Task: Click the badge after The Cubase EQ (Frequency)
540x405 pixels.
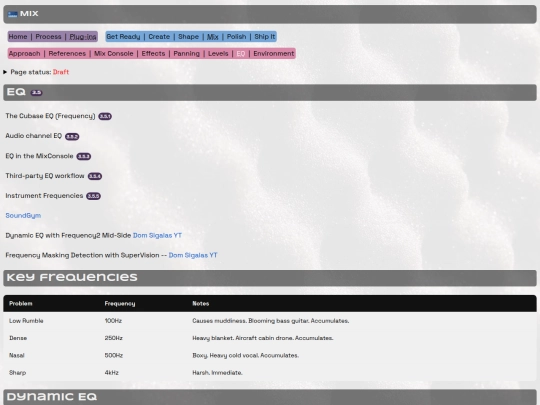Action: coord(105,116)
